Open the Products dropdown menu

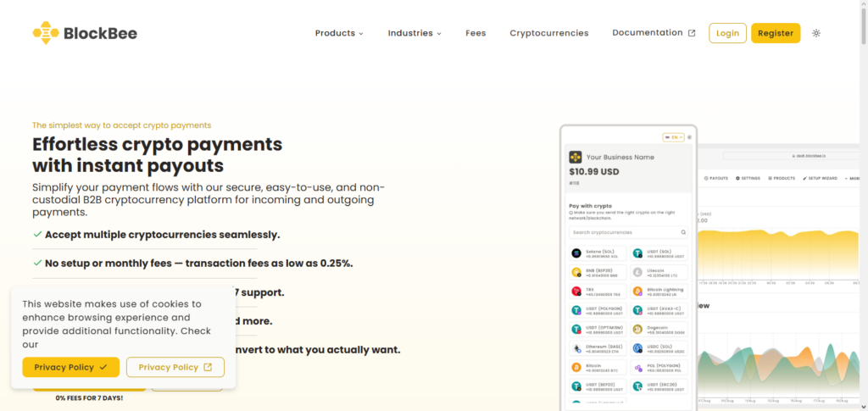(x=339, y=33)
